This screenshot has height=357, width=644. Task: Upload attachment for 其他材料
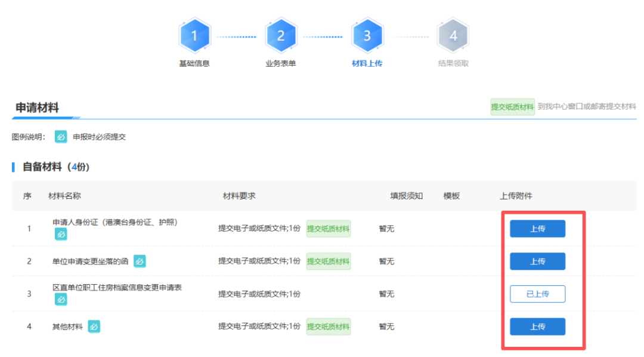click(537, 327)
